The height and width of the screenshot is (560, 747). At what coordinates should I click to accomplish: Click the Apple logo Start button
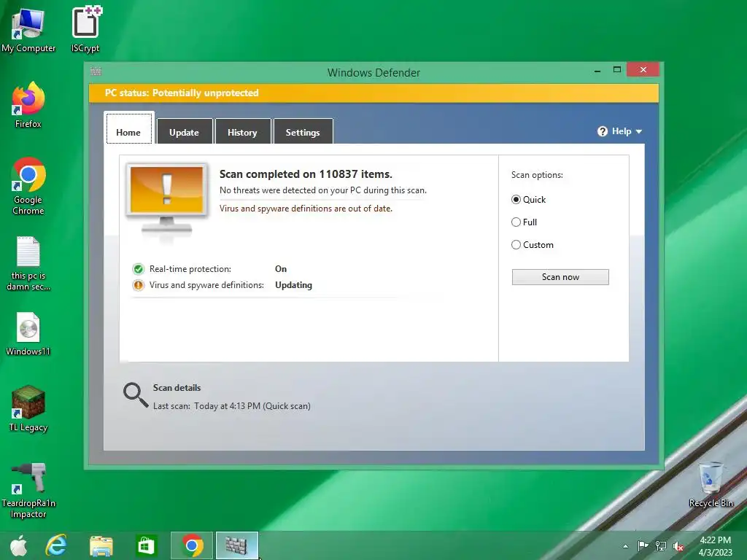[18, 545]
